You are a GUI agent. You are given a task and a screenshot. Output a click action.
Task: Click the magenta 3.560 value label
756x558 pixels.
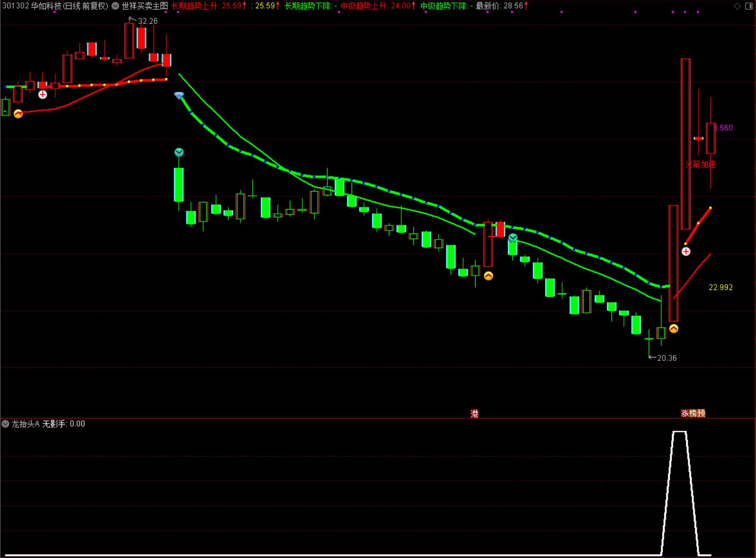[x=723, y=128]
